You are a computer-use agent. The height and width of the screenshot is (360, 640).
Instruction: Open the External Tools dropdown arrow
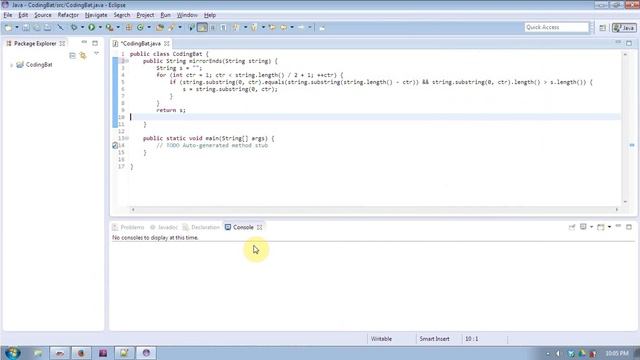(x=118, y=27)
